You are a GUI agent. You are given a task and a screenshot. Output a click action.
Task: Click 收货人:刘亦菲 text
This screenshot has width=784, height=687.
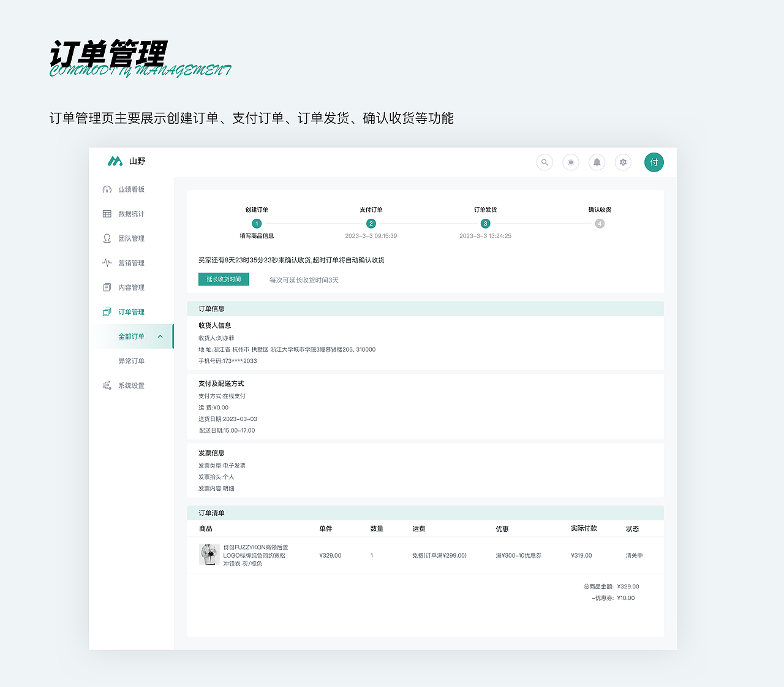pos(216,338)
